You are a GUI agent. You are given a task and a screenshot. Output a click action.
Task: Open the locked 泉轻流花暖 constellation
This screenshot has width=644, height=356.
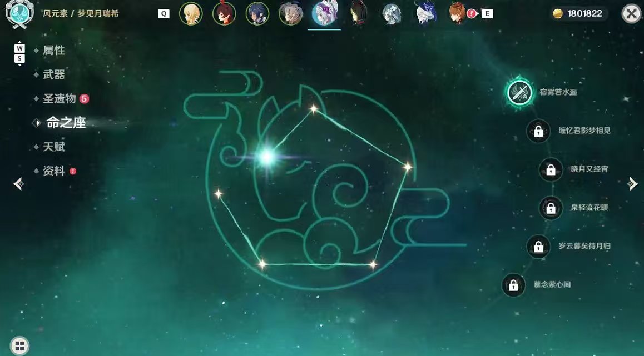551,208
